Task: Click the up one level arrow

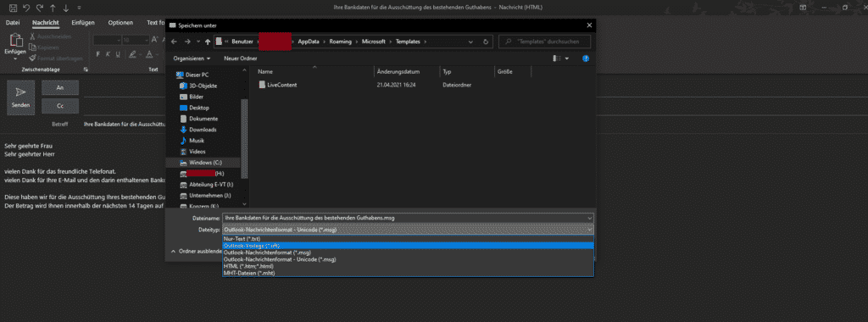Action: click(x=208, y=42)
